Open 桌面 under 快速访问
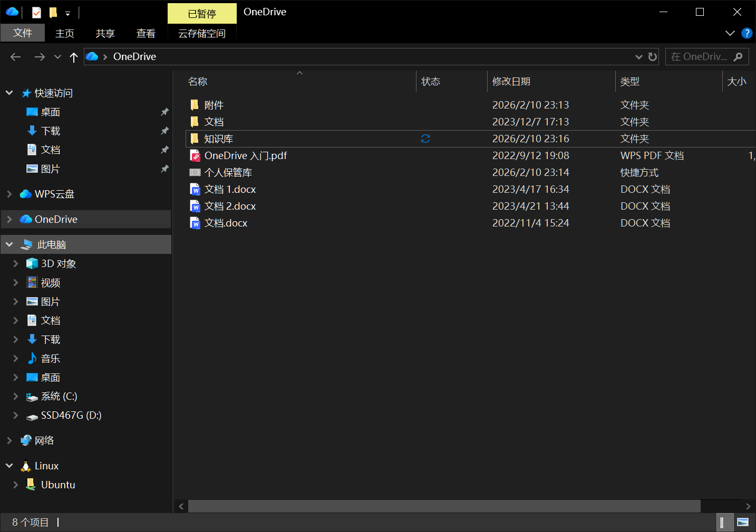This screenshot has width=756, height=532. pyautogui.click(x=51, y=112)
